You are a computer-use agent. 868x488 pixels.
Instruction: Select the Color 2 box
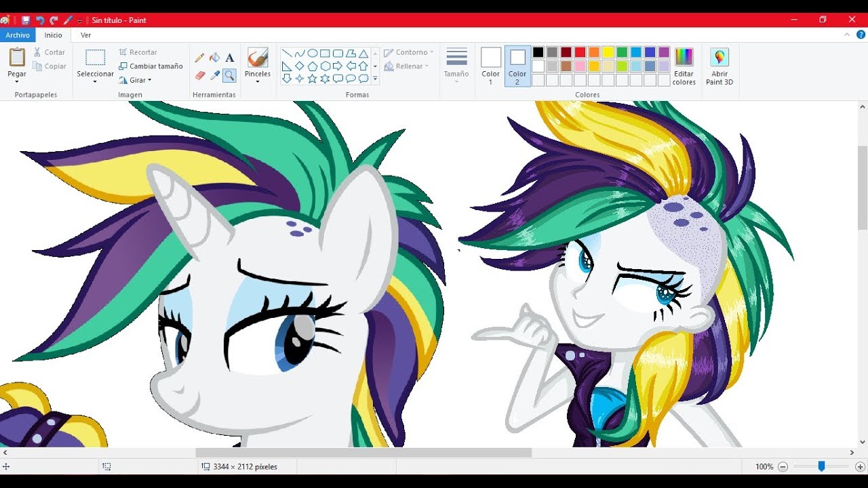coord(517,66)
